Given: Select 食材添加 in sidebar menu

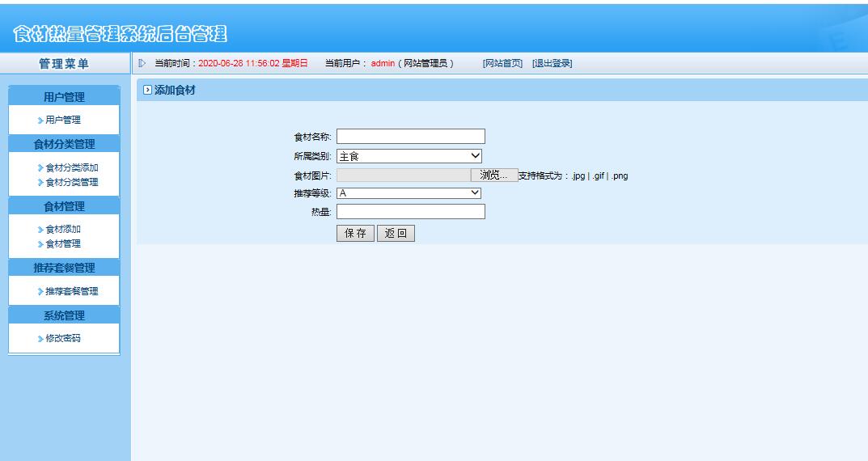Looking at the screenshot, I should coord(62,229).
